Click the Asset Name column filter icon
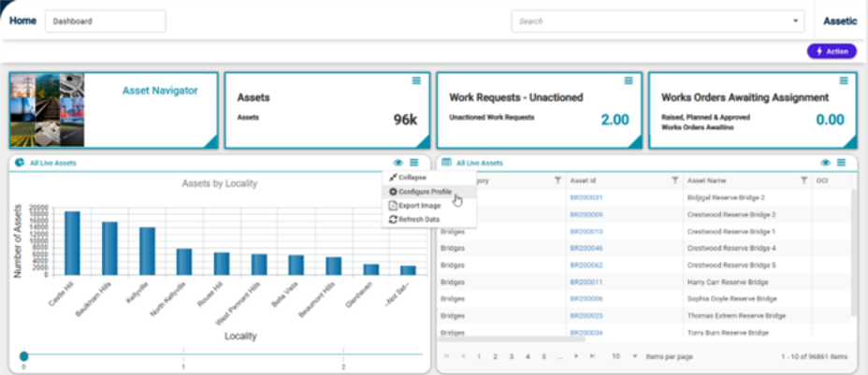This screenshot has width=868, height=375. [x=803, y=180]
